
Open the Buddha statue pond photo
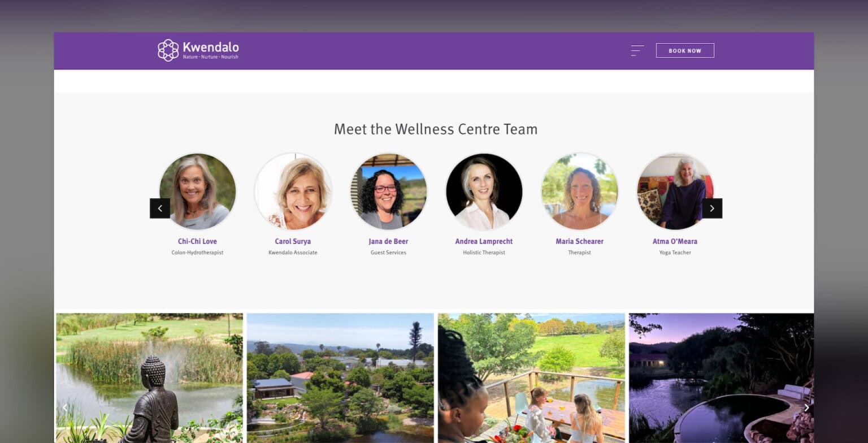click(x=149, y=378)
